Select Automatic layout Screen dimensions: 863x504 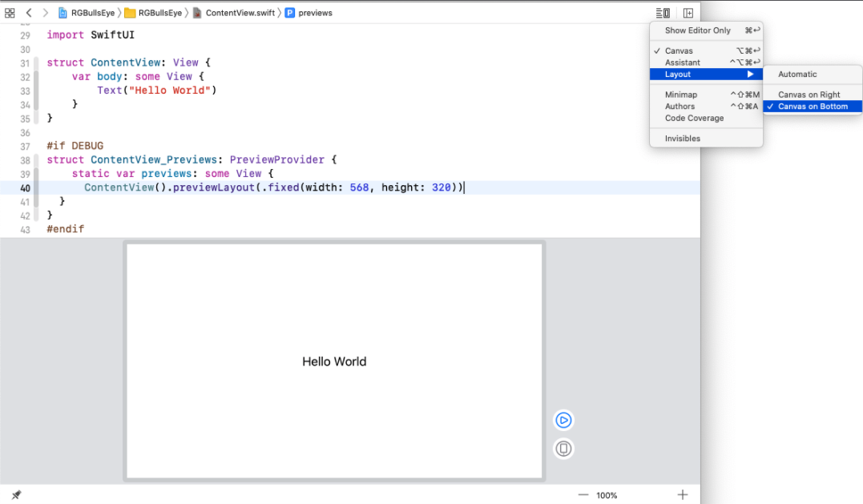pos(813,75)
